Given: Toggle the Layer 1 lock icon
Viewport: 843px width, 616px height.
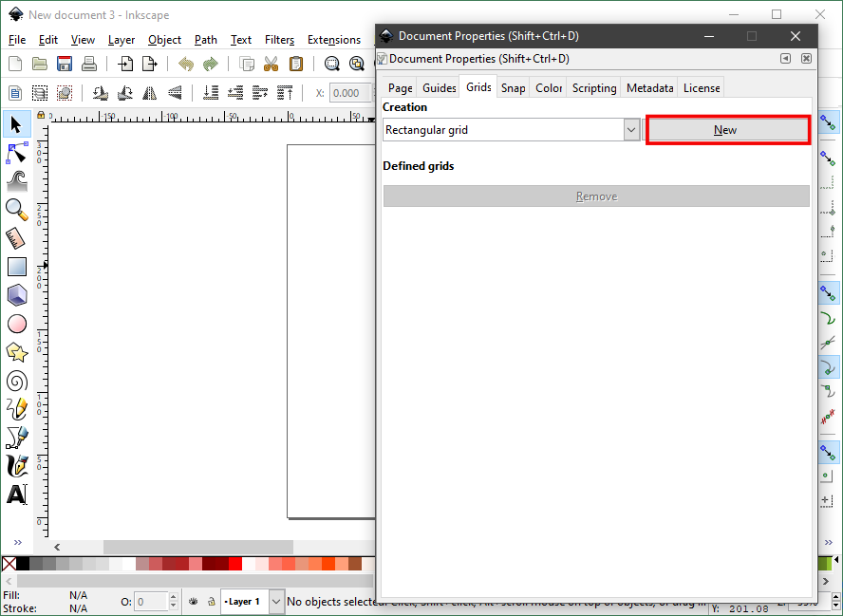Looking at the screenshot, I should pos(210,602).
